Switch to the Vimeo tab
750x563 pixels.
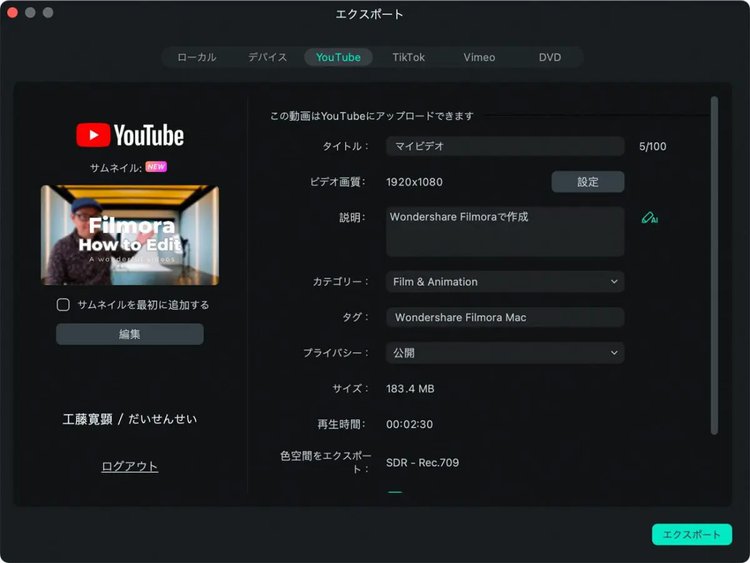tap(479, 57)
